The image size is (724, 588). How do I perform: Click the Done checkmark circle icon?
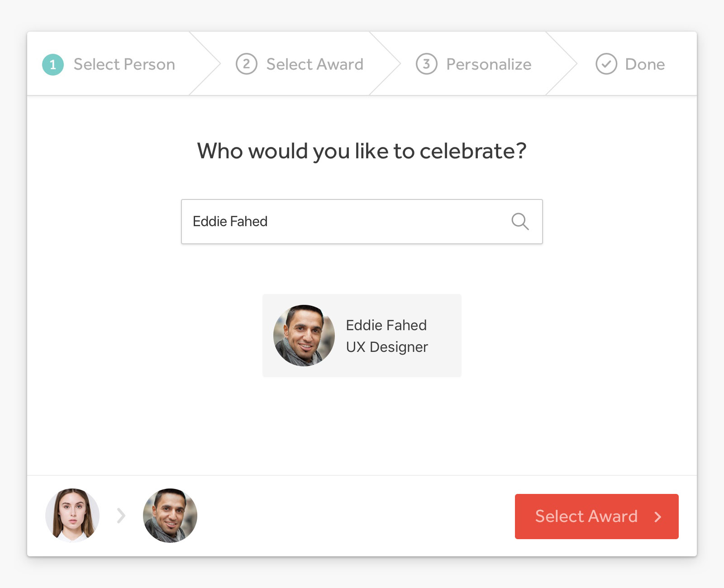pos(606,64)
